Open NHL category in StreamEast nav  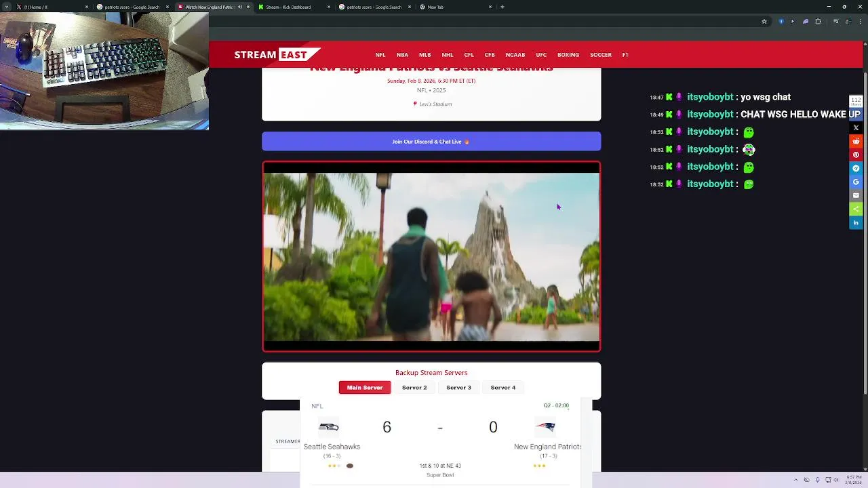point(448,55)
